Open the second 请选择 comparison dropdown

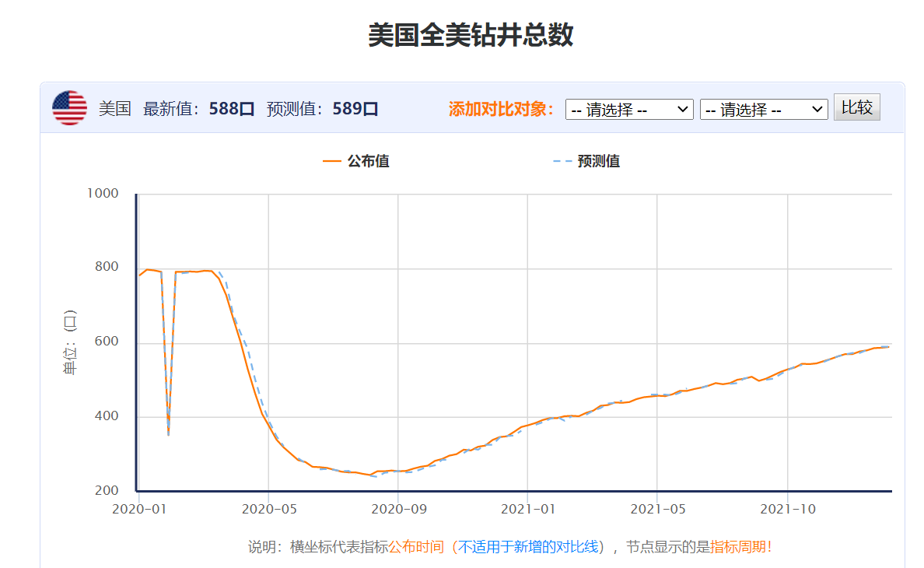pyautogui.click(x=764, y=109)
